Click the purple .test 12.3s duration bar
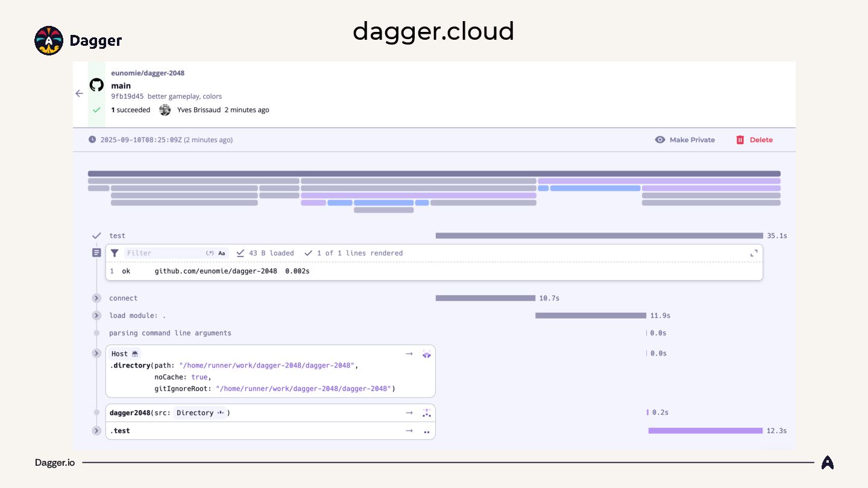 [x=706, y=431]
